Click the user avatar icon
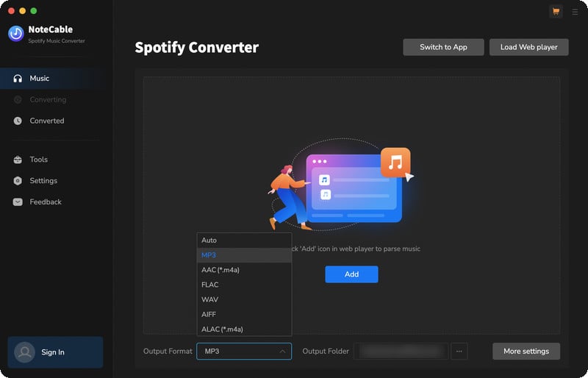This screenshot has height=378, width=588. [25, 352]
